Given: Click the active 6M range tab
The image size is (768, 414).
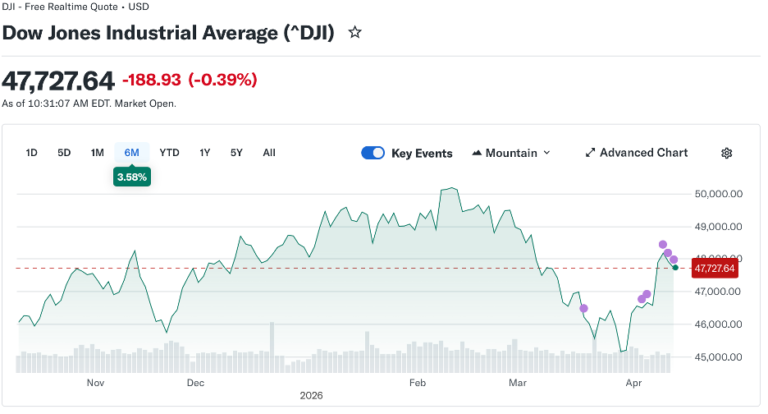Looking at the screenshot, I should coord(132,153).
